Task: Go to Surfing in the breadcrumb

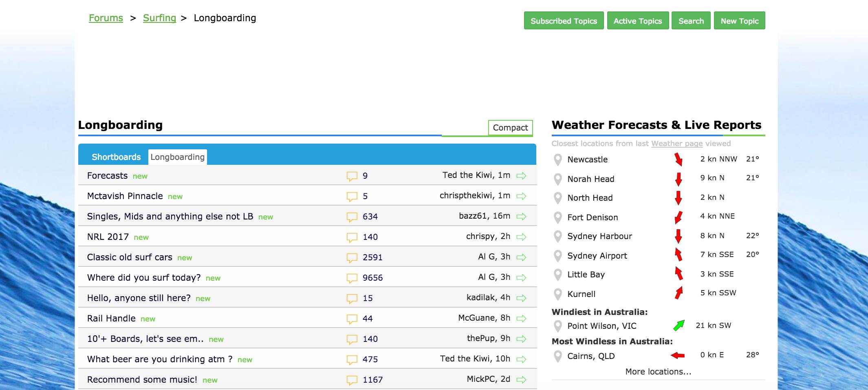Action: pyautogui.click(x=159, y=18)
